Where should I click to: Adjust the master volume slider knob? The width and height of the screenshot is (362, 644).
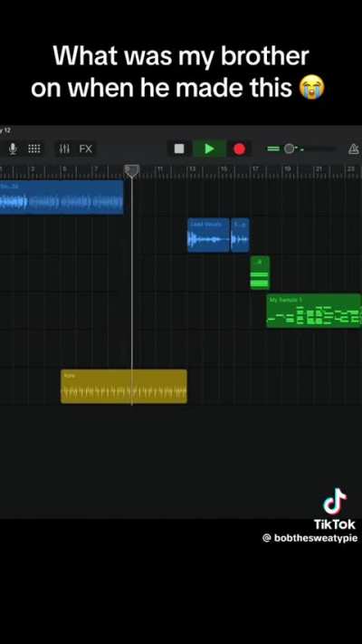pos(289,149)
